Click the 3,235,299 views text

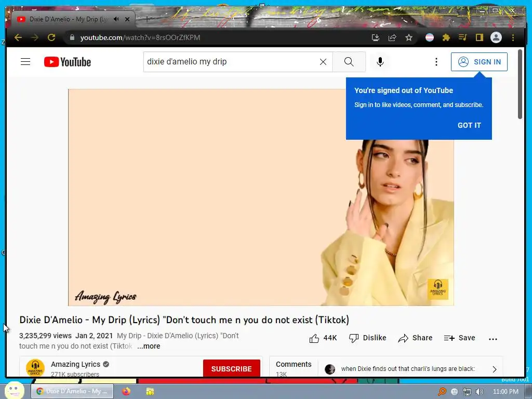(46, 336)
